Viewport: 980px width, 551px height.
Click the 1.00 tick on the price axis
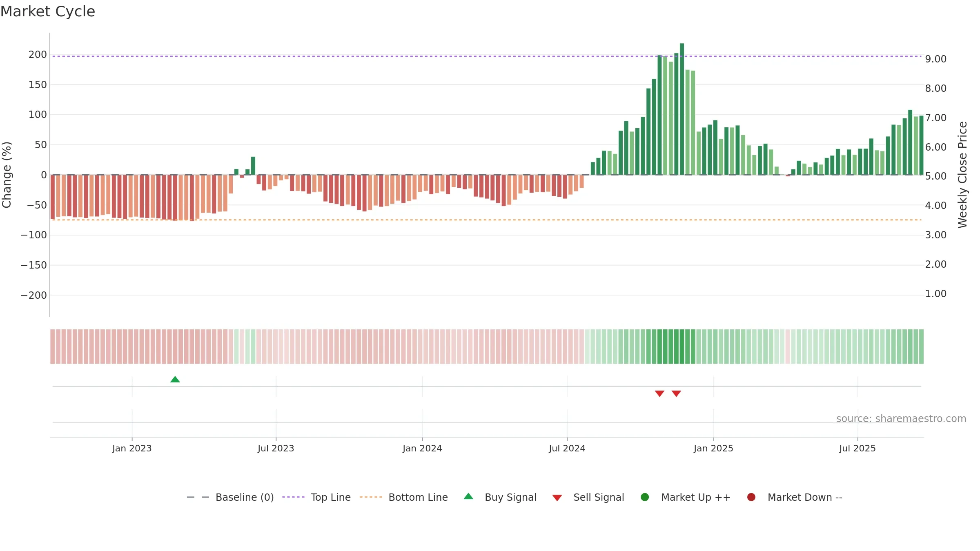pos(936,294)
